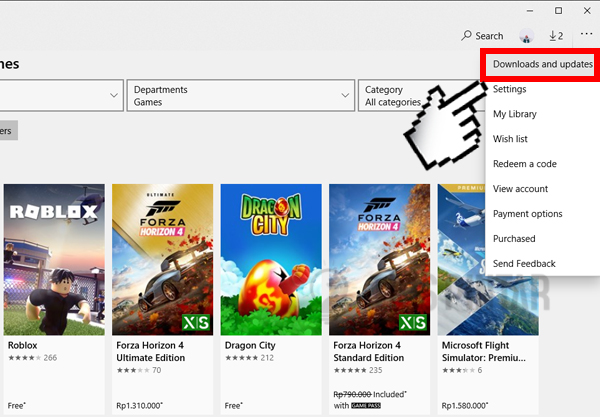Image resolution: width=600 pixels, height=417 pixels.
Task: Click Forza Horizon 4 Ultimate Edition title
Action: 150,351
